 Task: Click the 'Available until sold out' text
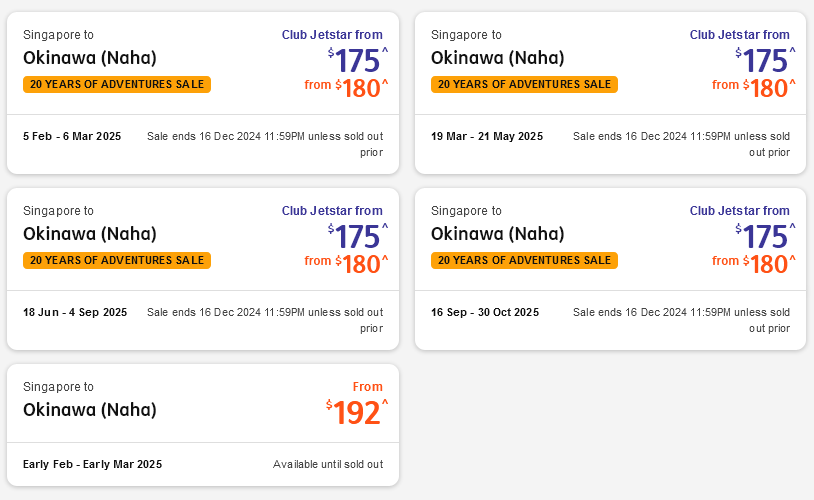(x=328, y=464)
